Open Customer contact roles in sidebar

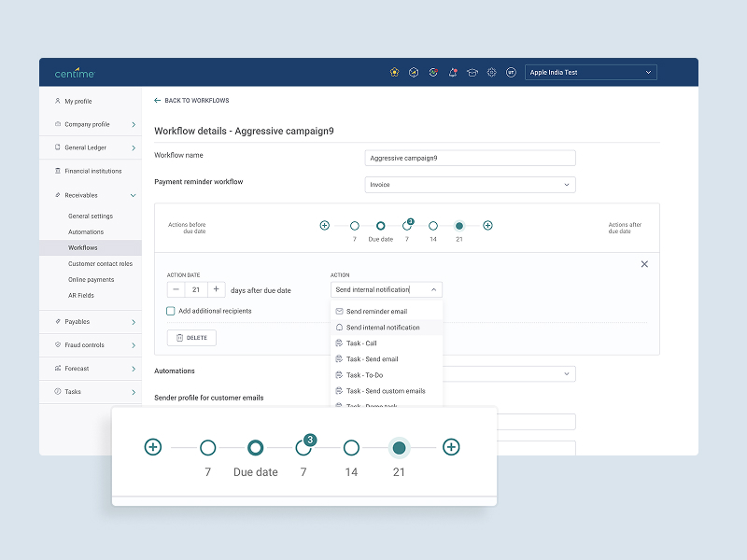tap(100, 263)
